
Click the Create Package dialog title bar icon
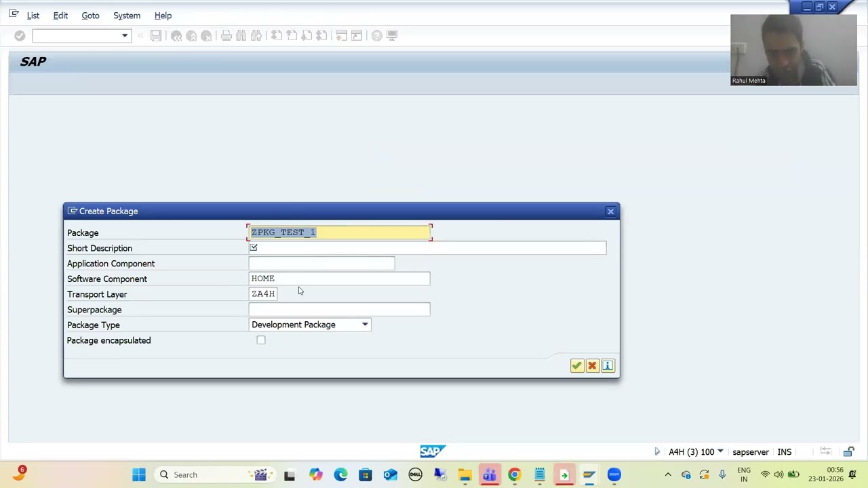click(x=72, y=211)
